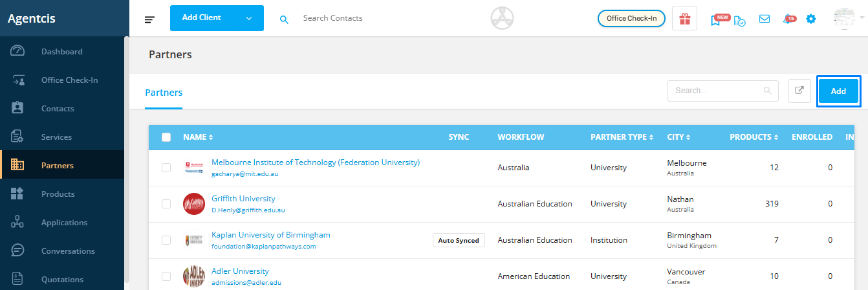Click Melbourne Institute of Technology logo
Image resolution: width=868 pixels, height=290 pixels.
pos(194,168)
